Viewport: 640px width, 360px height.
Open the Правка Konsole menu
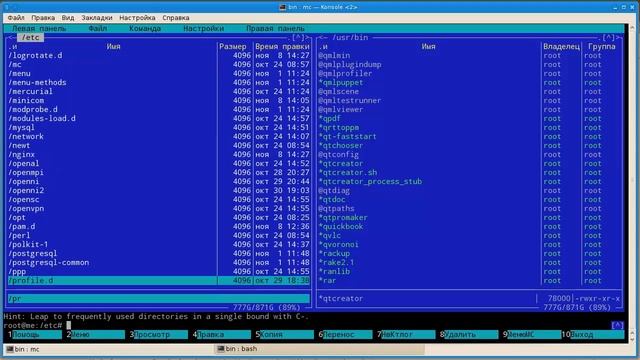click(x=43, y=18)
